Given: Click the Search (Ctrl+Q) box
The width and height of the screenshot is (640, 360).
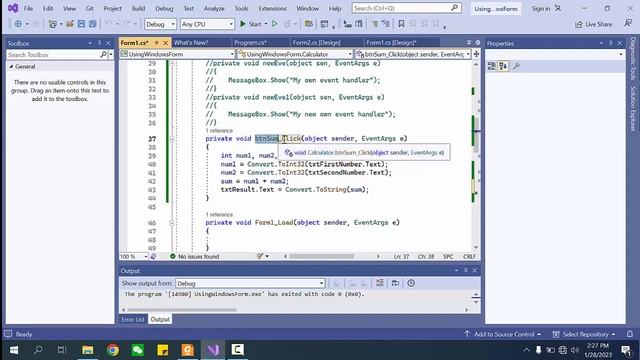Looking at the screenshot, I should click(407, 8).
